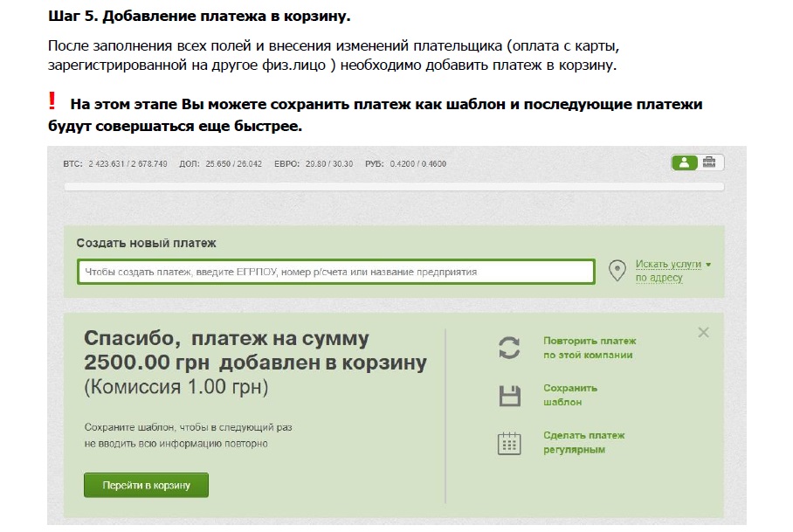793x532 pixels.
Task: Click 'Повторить платеж по этой компании' link
Action: click(x=590, y=348)
